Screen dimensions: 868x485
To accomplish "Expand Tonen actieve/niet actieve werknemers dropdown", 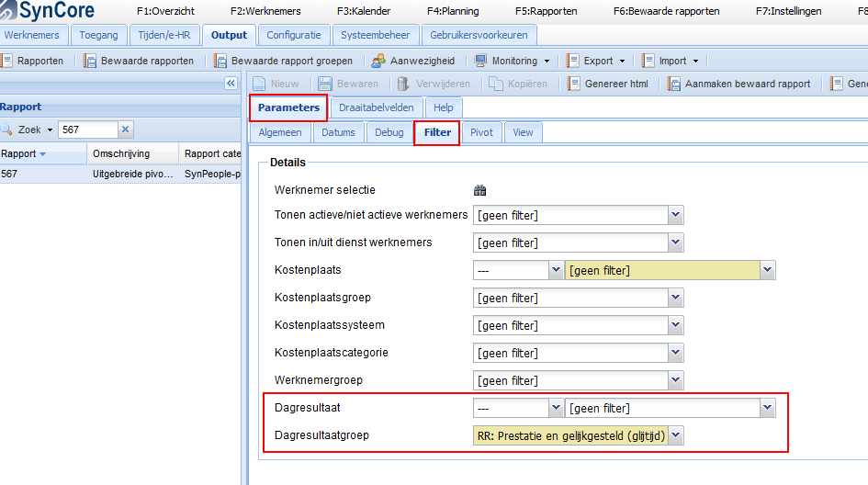I will pyautogui.click(x=676, y=215).
